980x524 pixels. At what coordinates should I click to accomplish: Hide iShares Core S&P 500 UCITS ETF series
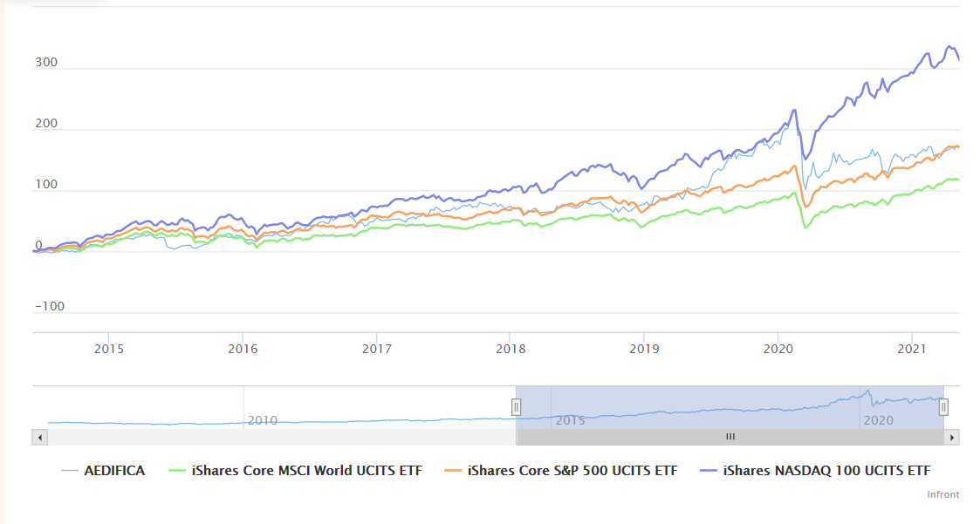[x=572, y=470]
